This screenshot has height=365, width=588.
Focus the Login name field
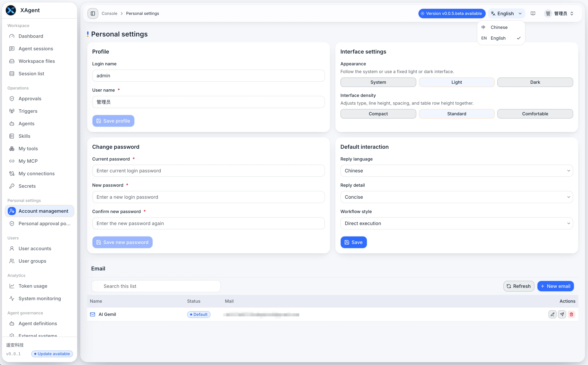pos(208,76)
